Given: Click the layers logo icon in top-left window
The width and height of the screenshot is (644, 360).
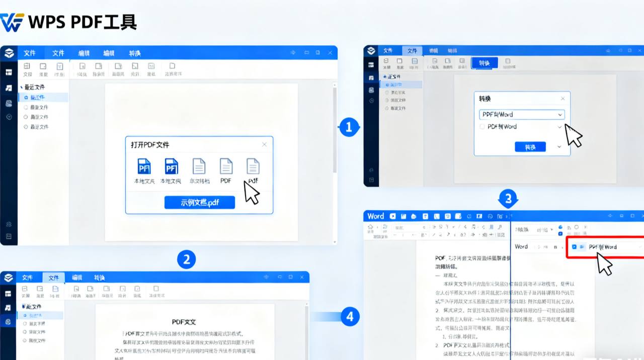Looking at the screenshot, I should click(x=8, y=53).
